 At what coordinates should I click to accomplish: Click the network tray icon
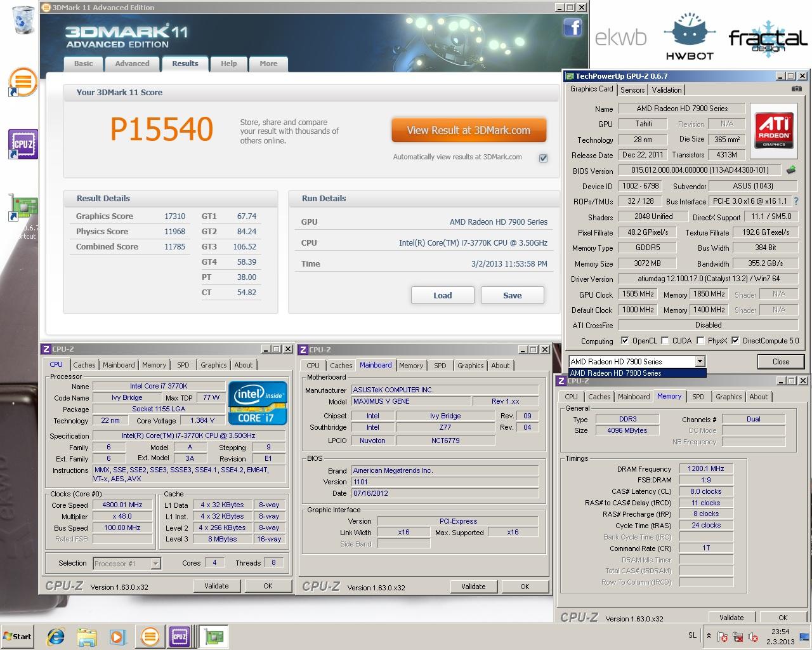pos(738,637)
